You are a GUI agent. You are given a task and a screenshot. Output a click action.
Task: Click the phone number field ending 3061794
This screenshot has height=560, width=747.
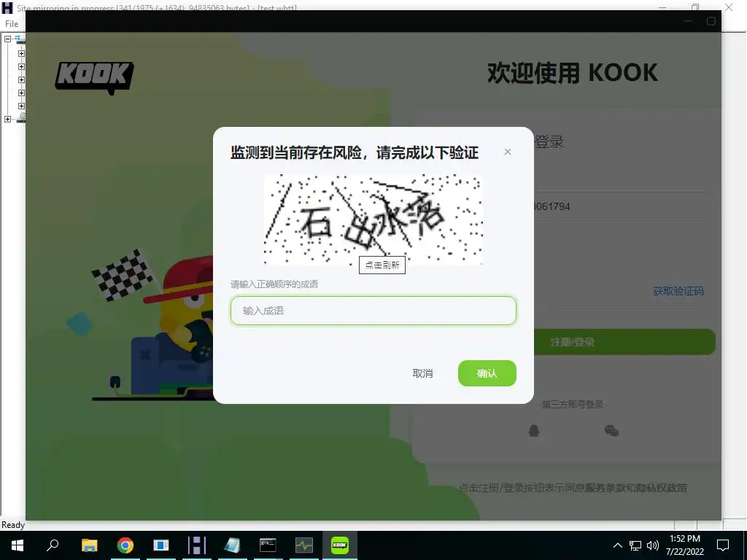(619, 206)
